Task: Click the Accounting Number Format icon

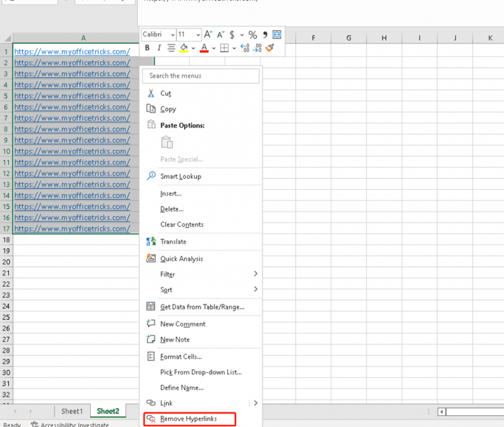Action: 232,34
